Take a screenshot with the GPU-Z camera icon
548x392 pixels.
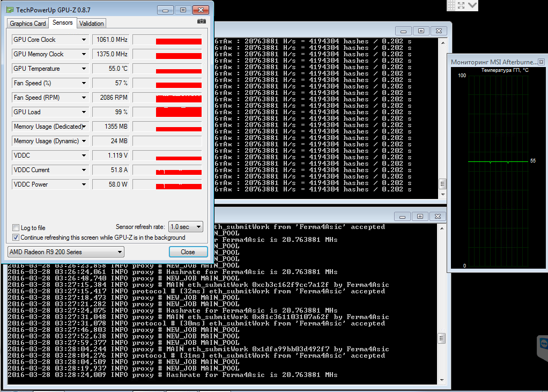coord(202,21)
